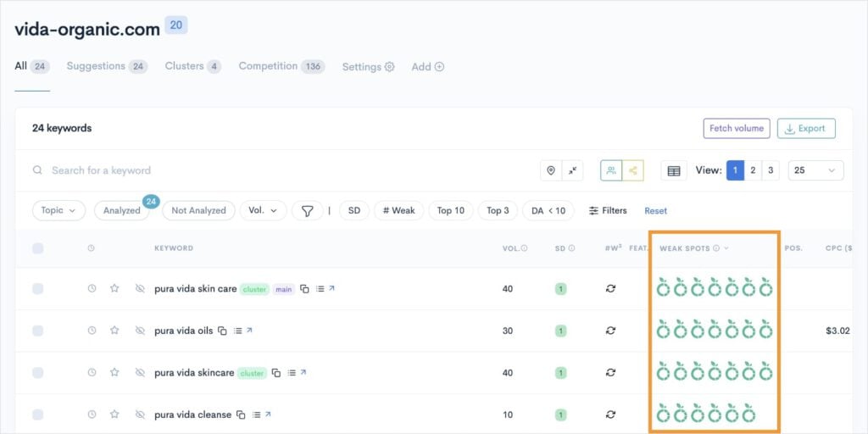Toggle hide eye for pura vida oils
Viewport: 868px width, 434px height.
tap(140, 331)
